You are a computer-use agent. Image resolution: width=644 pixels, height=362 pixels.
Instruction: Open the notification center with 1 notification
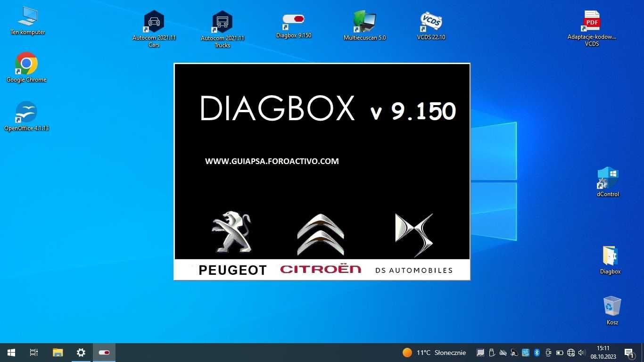(629, 353)
